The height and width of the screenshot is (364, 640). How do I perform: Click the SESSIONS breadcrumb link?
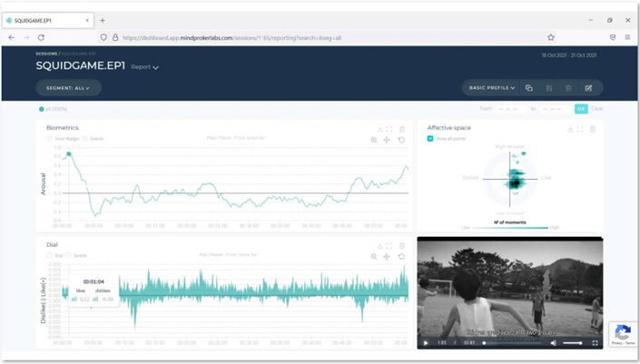[x=46, y=54]
